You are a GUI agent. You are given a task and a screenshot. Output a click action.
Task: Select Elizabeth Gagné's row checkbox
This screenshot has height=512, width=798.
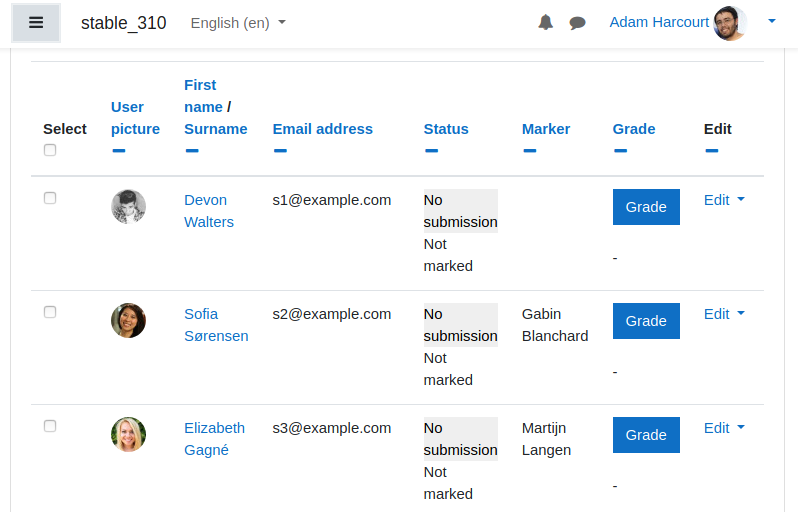click(50, 426)
